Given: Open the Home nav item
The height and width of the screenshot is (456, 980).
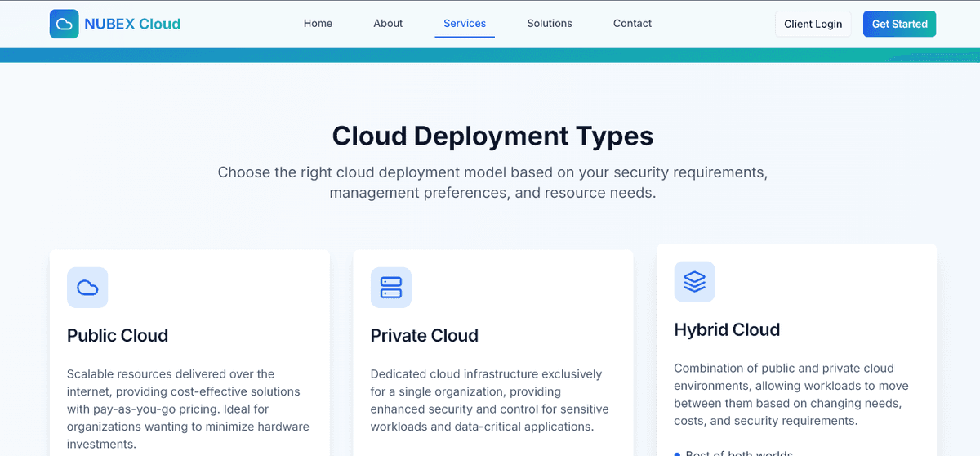Looking at the screenshot, I should click(x=318, y=23).
